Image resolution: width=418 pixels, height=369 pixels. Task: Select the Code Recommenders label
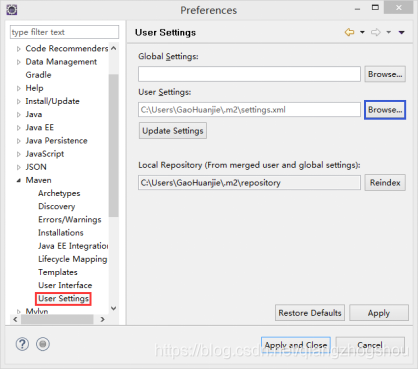coord(67,48)
